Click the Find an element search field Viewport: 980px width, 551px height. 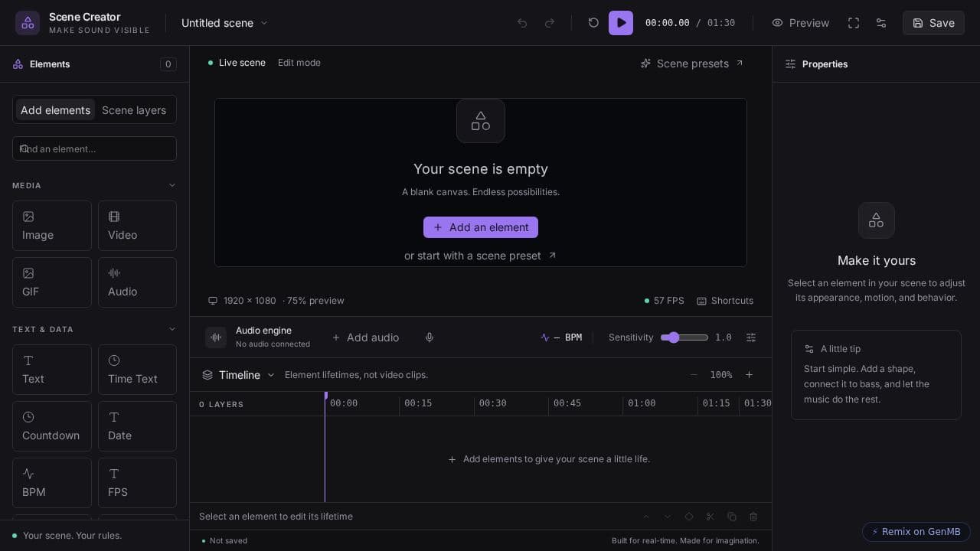click(x=94, y=148)
